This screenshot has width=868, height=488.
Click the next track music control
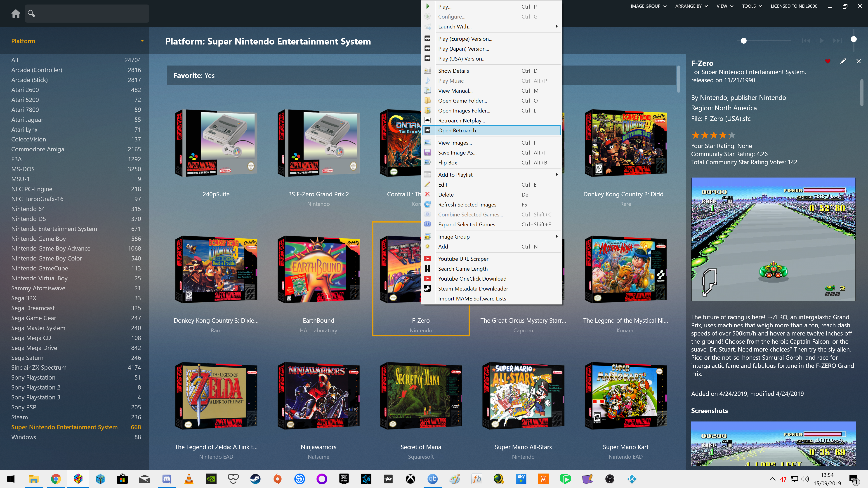(x=837, y=41)
